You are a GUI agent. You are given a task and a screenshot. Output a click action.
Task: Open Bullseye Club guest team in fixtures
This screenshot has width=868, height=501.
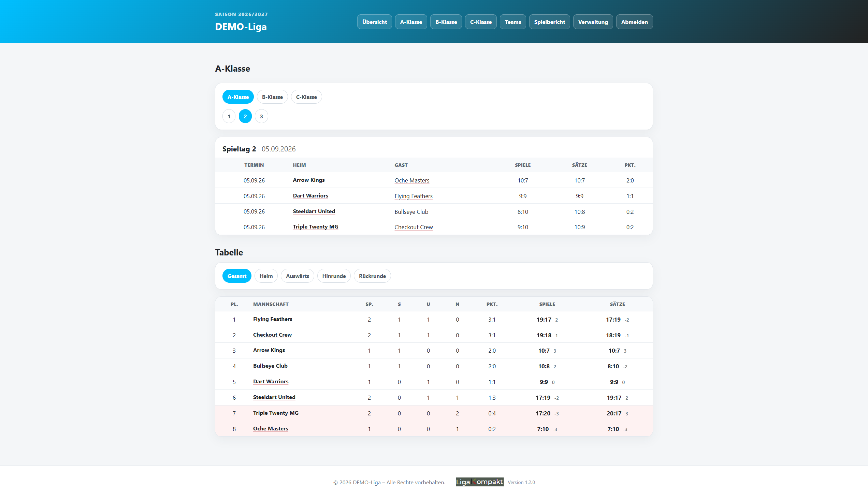[x=411, y=211]
